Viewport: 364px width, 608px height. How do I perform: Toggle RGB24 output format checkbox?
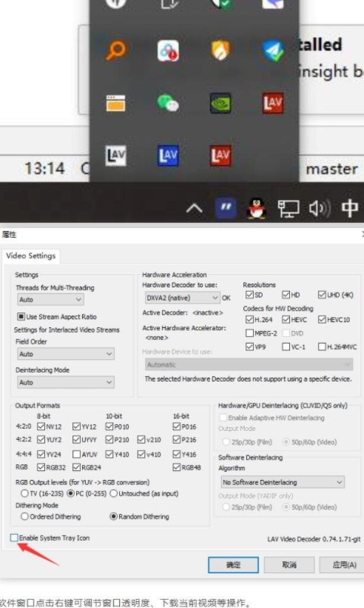coord(77,467)
